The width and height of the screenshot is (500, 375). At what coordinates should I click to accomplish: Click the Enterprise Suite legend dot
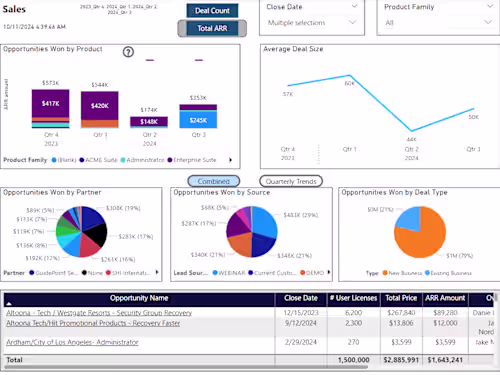coord(170,160)
